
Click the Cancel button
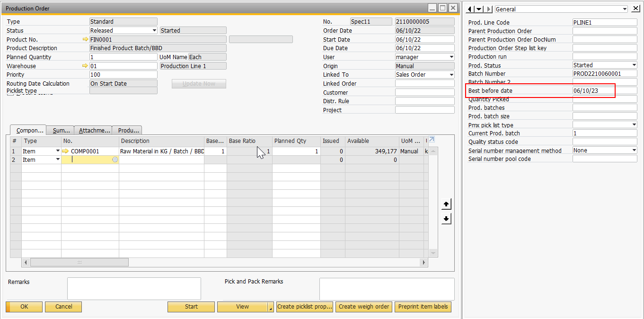coord(63,307)
